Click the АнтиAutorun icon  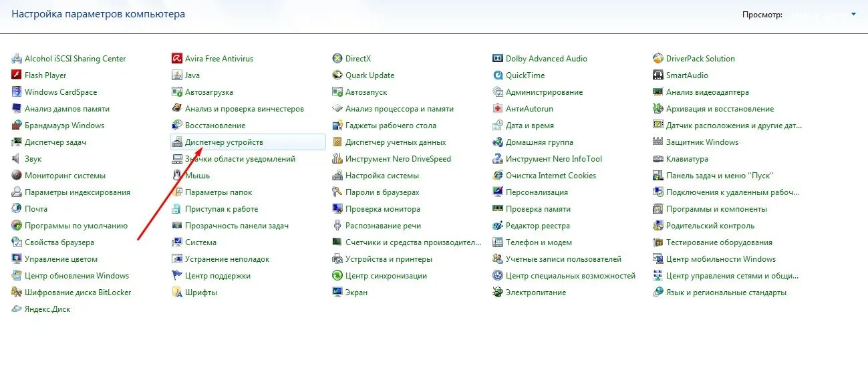click(x=498, y=109)
